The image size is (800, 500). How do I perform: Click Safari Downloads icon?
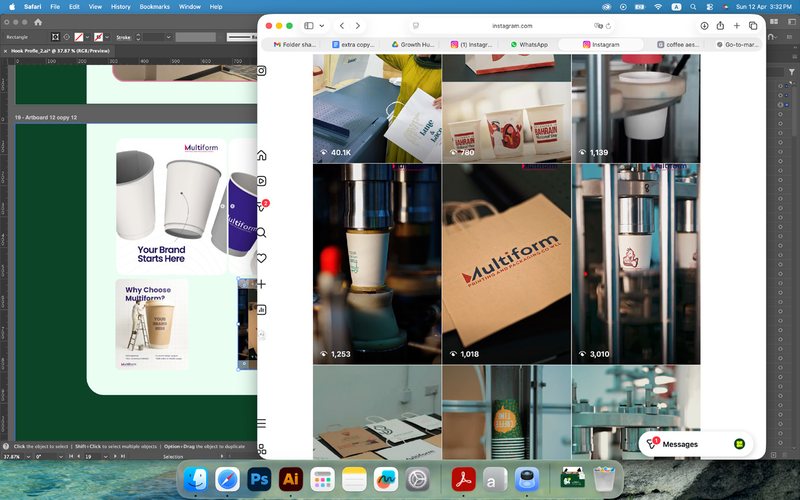704,26
